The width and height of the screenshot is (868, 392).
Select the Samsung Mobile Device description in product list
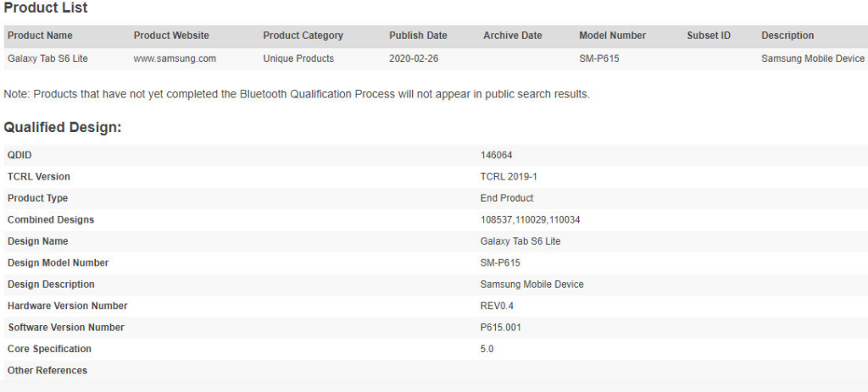(813, 58)
